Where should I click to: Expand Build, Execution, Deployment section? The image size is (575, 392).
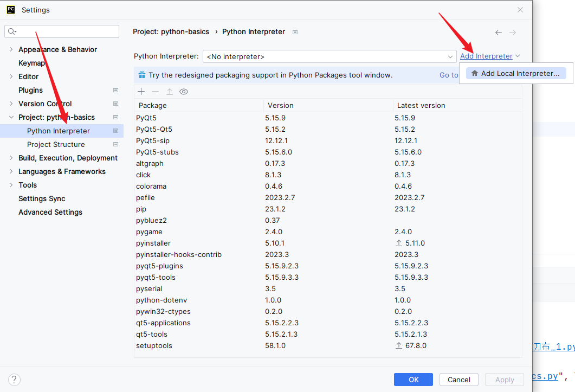11,158
